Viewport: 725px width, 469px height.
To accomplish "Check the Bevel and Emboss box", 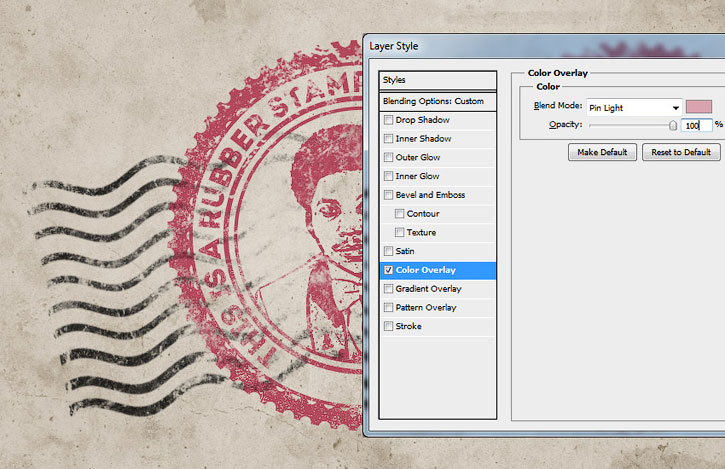I will point(388,195).
